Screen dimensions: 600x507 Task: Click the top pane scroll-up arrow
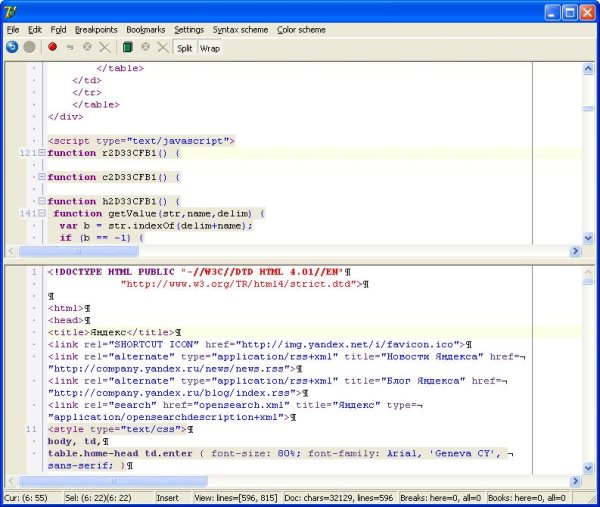click(x=588, y=69)
